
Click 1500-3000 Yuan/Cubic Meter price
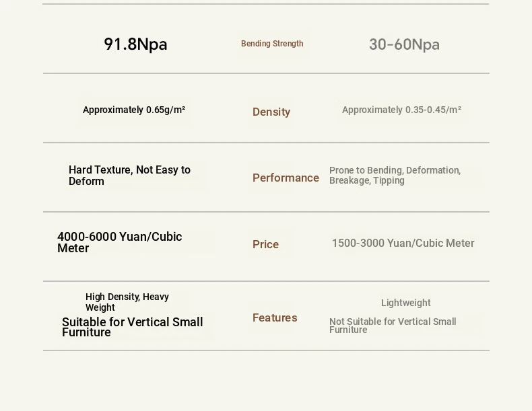click(x=403, y=243)
